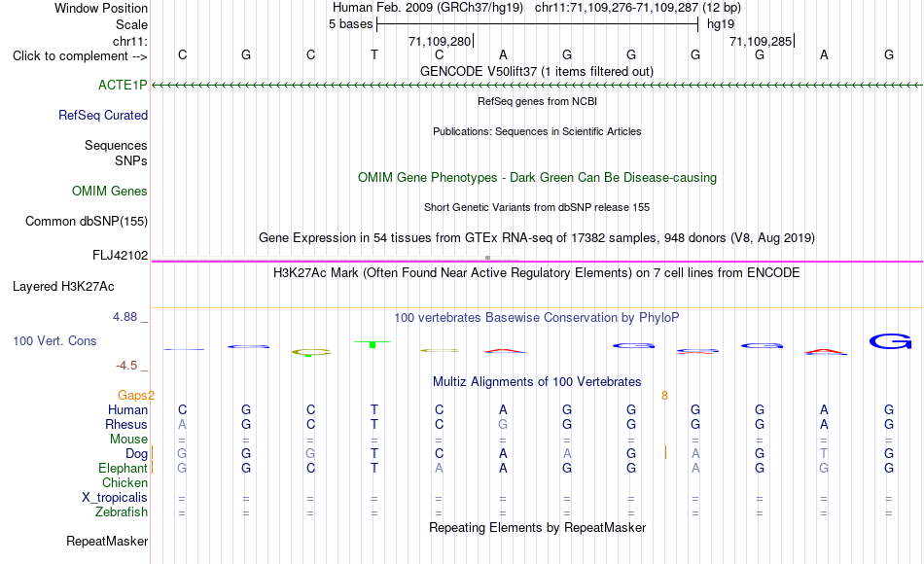924x564 pixels.
Task: Click the 71,109,280 position marker
Action: [x=441, y=41]
